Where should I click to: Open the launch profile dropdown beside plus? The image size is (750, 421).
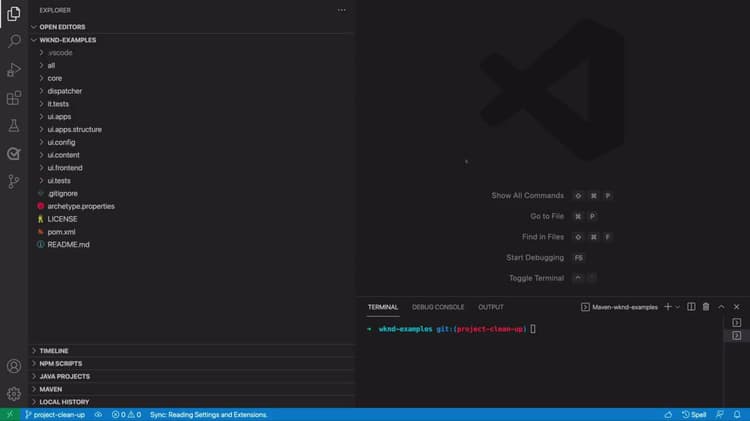677,307
